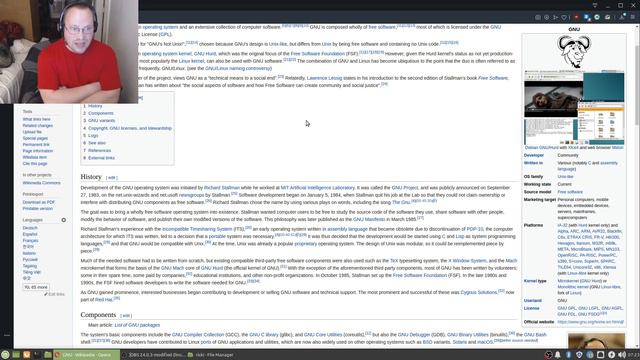
Task: Click edit link beside History heading
Action: click(x=111, y=178)
